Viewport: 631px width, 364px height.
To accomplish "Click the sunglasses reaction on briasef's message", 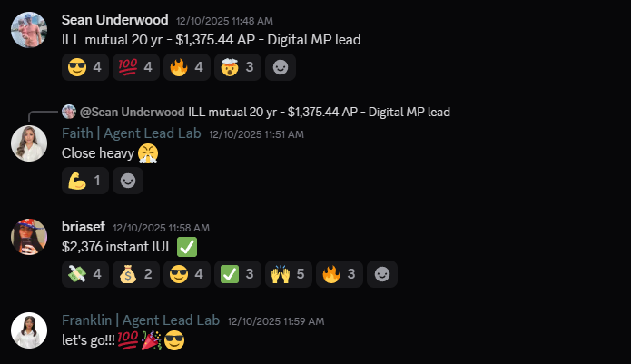I will (x=187, y=274).
